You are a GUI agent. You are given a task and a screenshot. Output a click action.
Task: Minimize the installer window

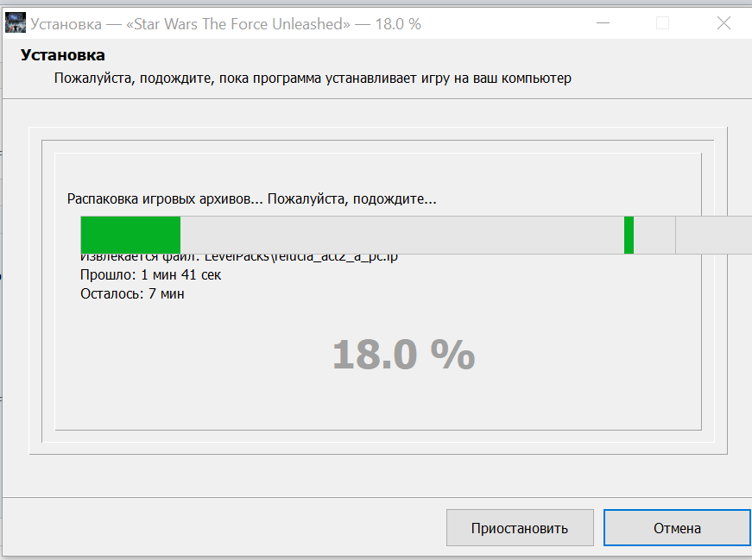pos(603,23)
